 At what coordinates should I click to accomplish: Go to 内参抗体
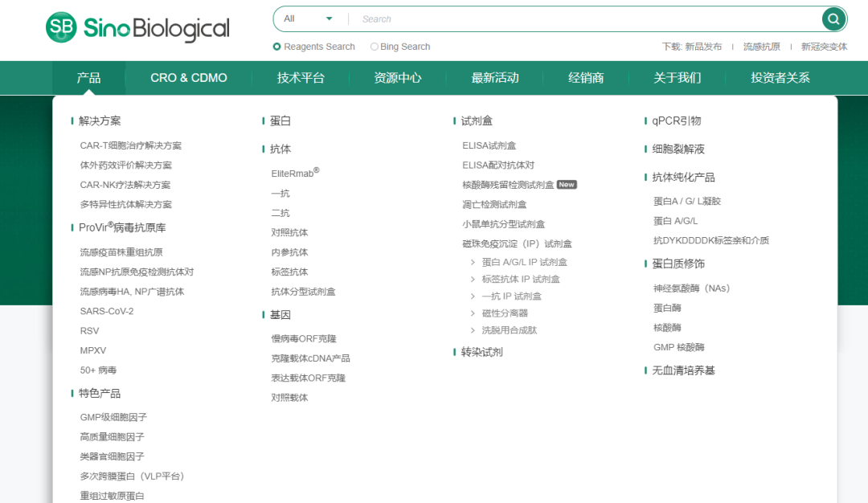pyautogui.click(x=289, y=252)
